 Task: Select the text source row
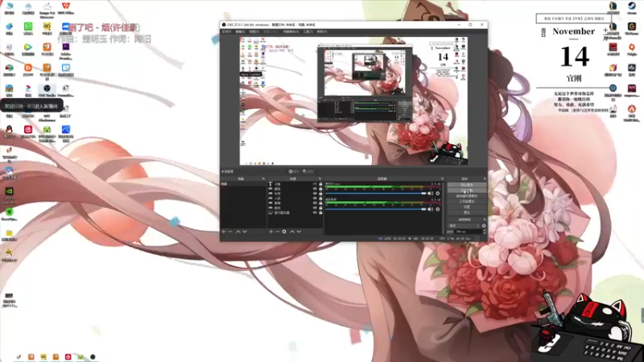coord(295,184)
